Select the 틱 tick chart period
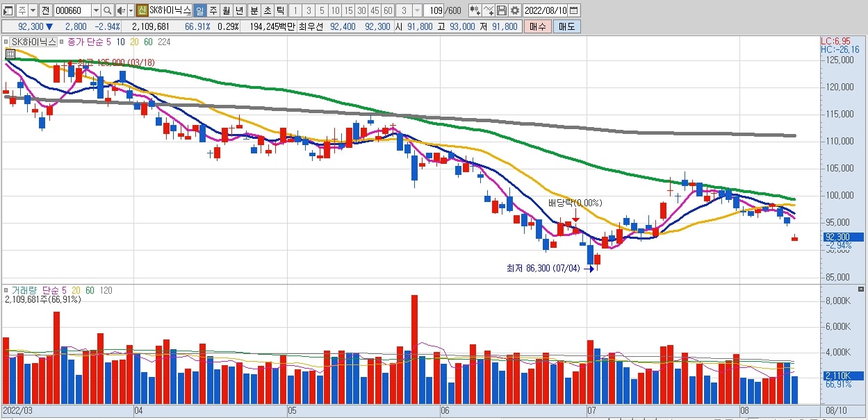This screenshot has width=868, height=420. coord(279,10)
